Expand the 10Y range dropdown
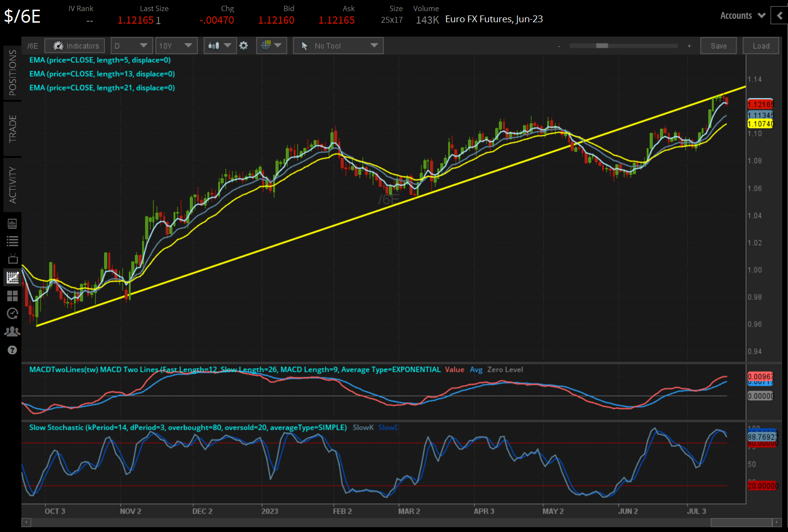The width and height of the screenshot is (788, 532). (176, 45)
